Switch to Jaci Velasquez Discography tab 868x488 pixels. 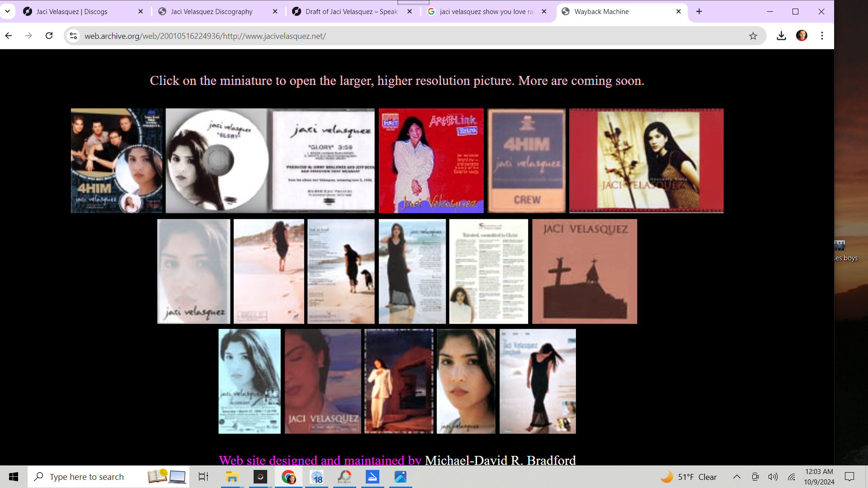click(212, 11)
